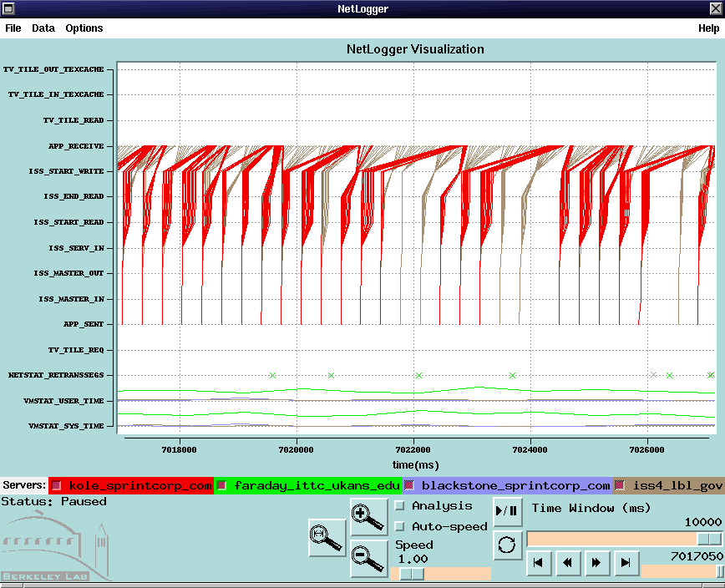Click the ISS_MASTER_OUT axis label
The image size is (725, 588).
pyautogui.click(x=68, y=273)
